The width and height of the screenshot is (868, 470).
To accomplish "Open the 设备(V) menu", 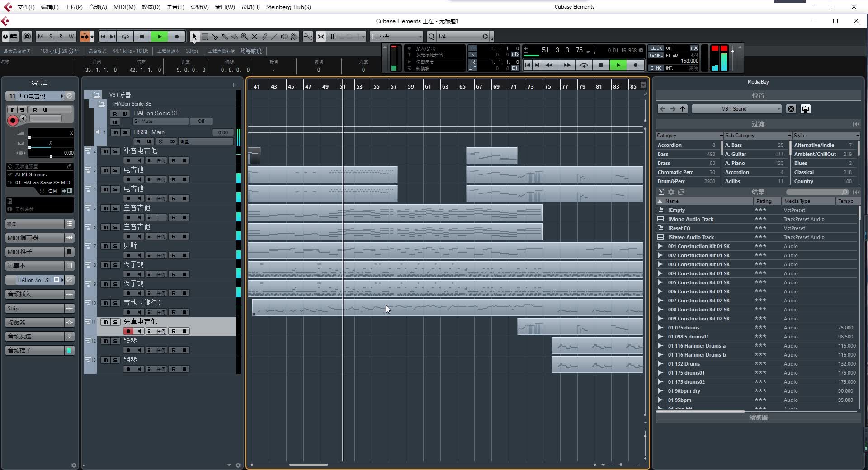I will coord(199,7).
